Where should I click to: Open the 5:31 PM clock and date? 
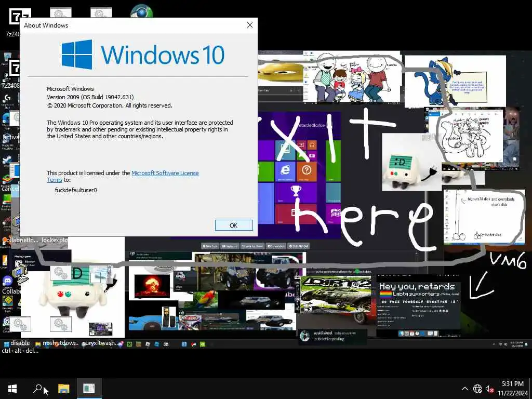513,389
